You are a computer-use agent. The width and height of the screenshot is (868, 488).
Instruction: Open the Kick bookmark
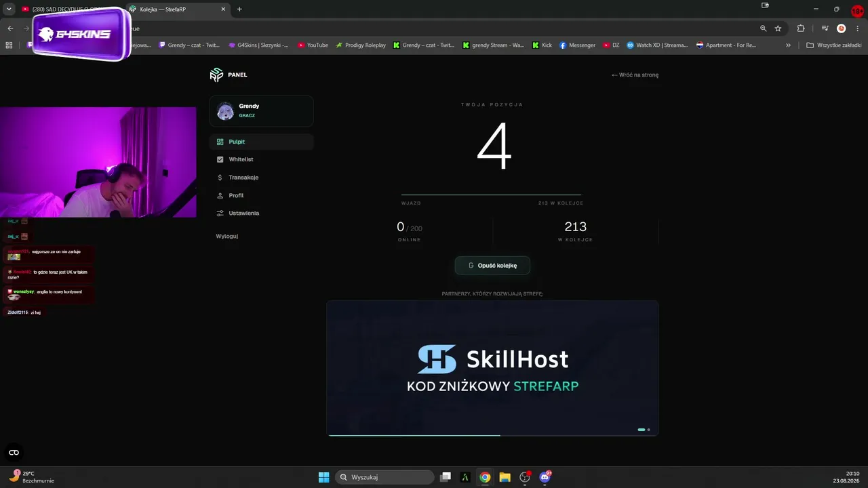tap(542, 45)
